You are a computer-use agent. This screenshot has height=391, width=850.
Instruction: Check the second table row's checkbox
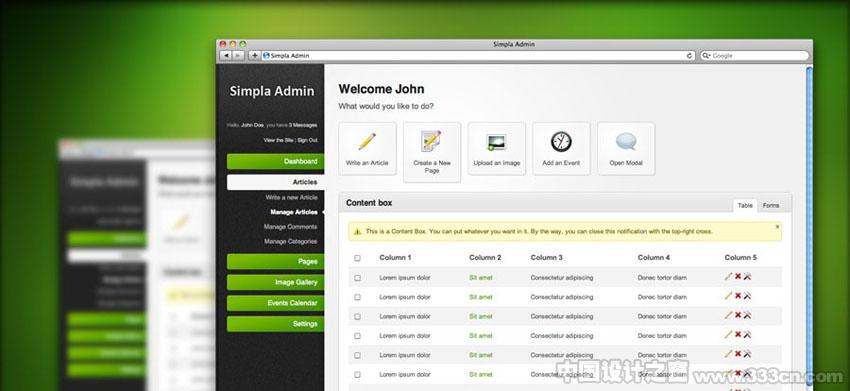click(x=357, y=297)
